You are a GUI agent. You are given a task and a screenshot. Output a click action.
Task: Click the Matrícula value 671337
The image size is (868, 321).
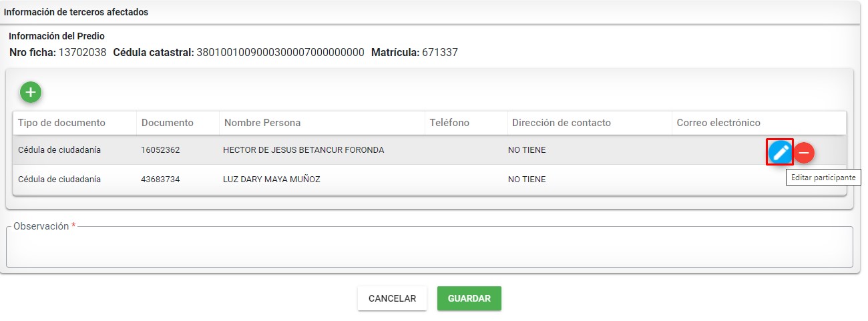pyautogui.click(x=440, y=52)
